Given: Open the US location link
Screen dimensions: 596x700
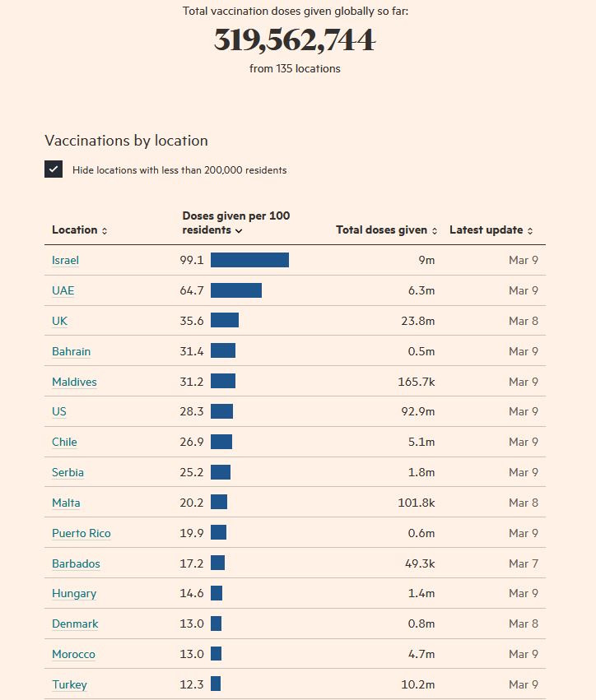Looking at the screenshot, I should click(x=59, y=411).
